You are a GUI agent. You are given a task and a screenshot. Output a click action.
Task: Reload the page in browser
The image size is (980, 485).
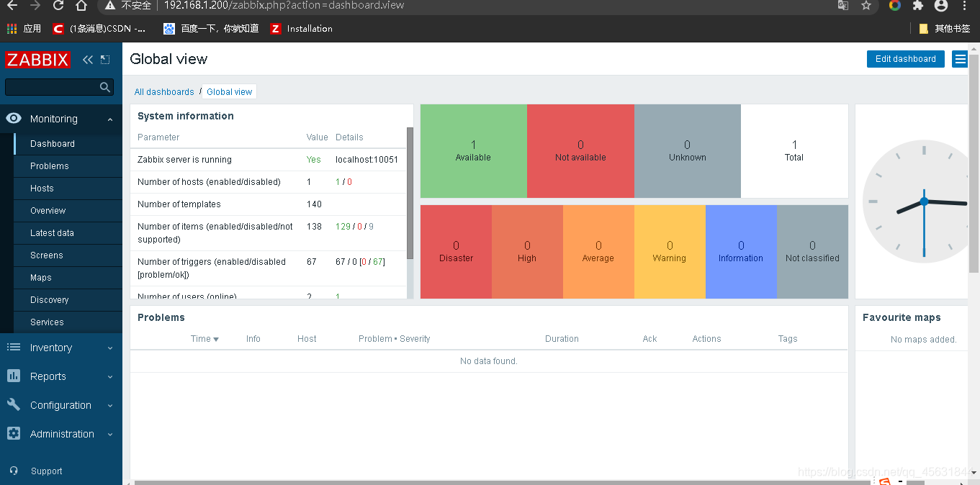coord(58,6)
